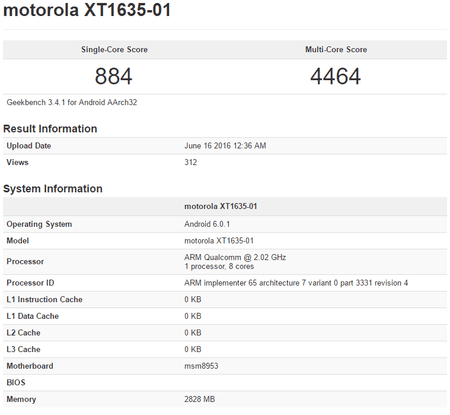Select the 'Memory' row label
Image resolution: width=450 pixels, height=415 pixels.
pyautogui.click(x=21, y=399)
